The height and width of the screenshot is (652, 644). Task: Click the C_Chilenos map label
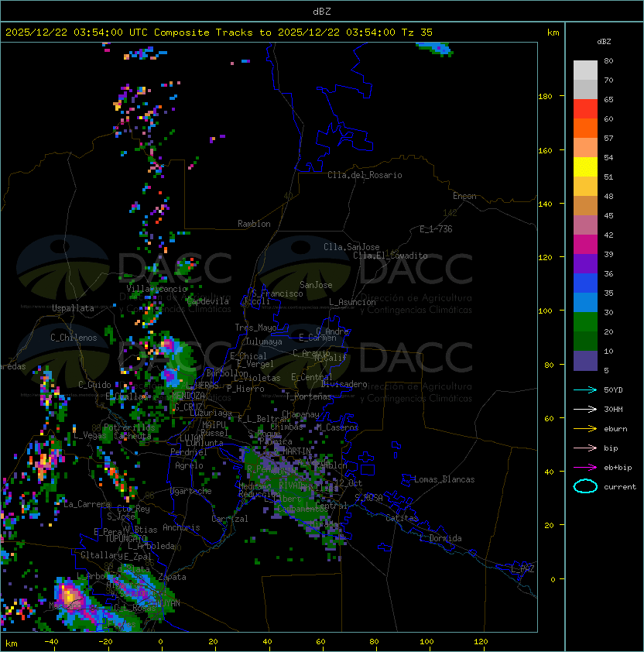74,338
